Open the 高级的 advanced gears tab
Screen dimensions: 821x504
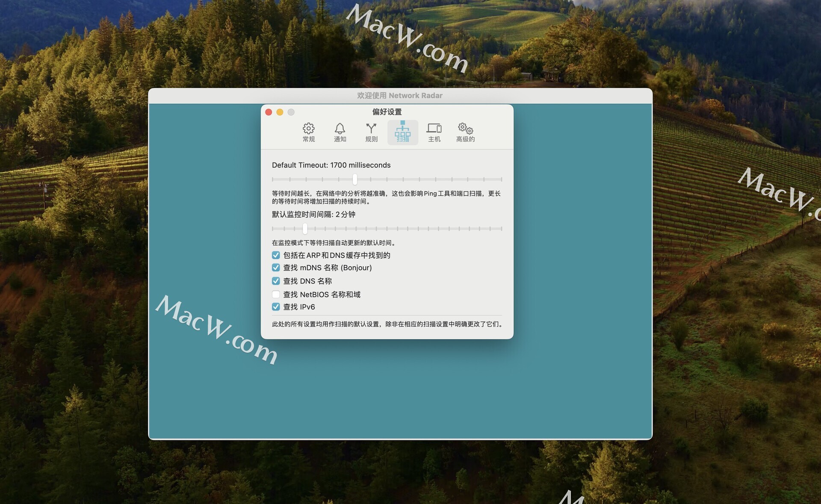tap(465, 133)
